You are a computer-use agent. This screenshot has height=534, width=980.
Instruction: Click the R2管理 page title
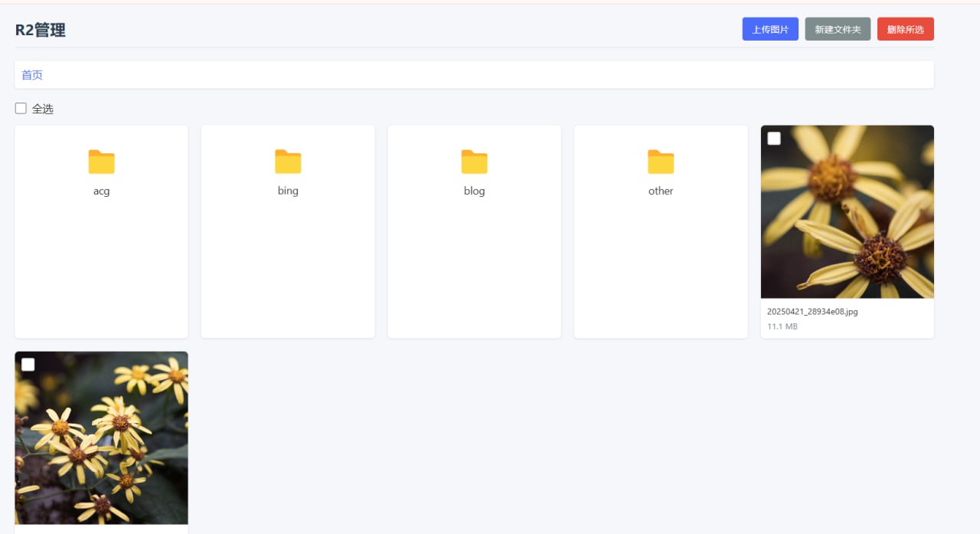point(40,29)
